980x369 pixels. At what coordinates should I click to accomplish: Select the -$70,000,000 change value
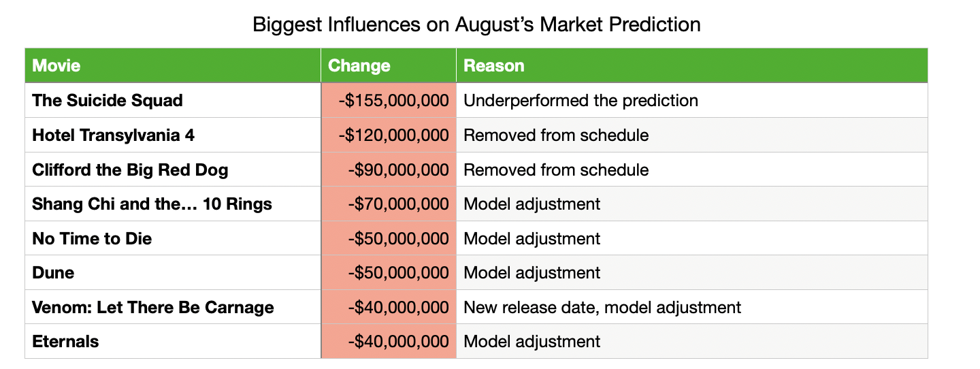click(x=398, y=204)
